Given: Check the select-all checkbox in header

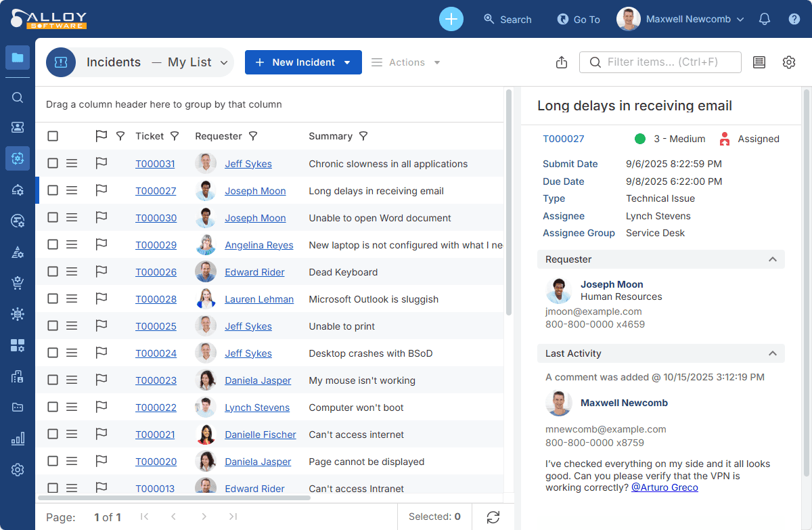Looking at the screenshot, I should pyautogui.click(x=53, y=136).
